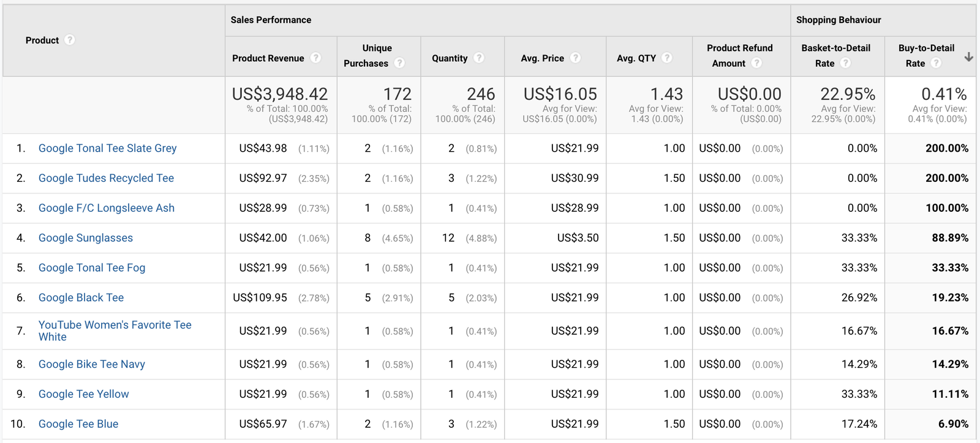Open Google F/C Longsleeve Ash product
980x443 pixels.
coord(107,208)
